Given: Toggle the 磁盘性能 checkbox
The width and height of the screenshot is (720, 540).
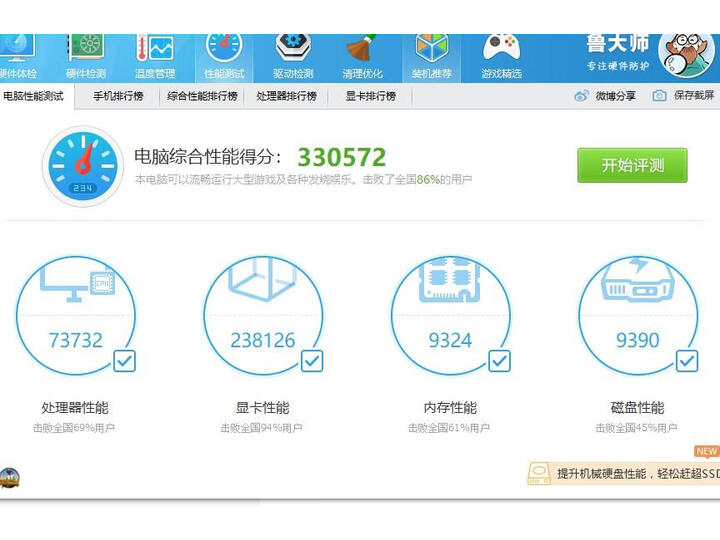Looking at the screenshot, I should pos(687,360).
